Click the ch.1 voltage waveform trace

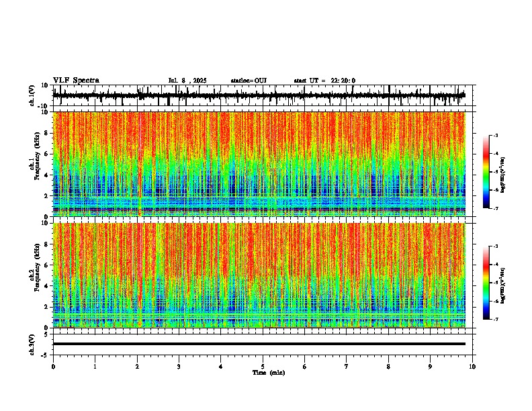[x=259, y=95]
